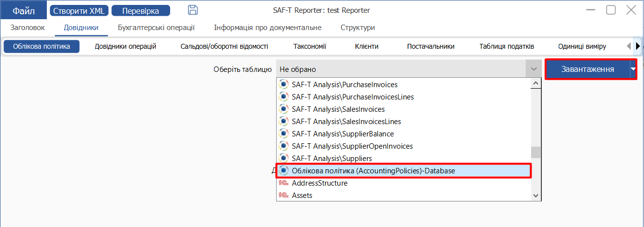Click icon beside SAF-T Analysis\SupplierBalance
Image resolution: width=644 pixels, height=227 pixels.
[x=284, y=133]
